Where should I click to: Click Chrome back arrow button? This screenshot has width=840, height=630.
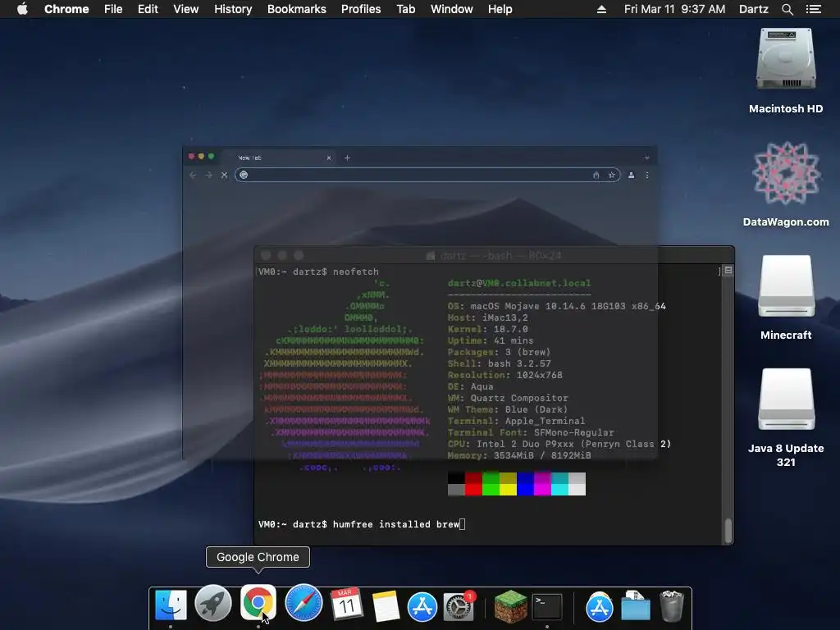click(193, 176)
